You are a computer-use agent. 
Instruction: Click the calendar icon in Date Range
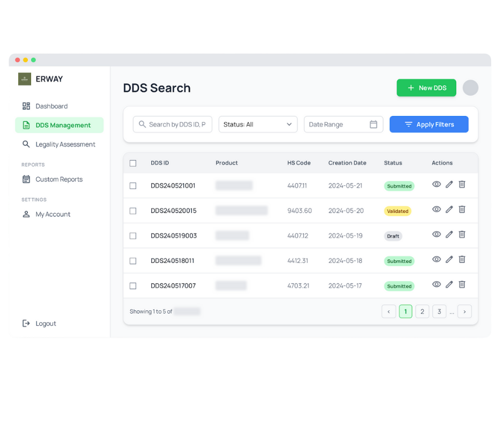(374, 125)
